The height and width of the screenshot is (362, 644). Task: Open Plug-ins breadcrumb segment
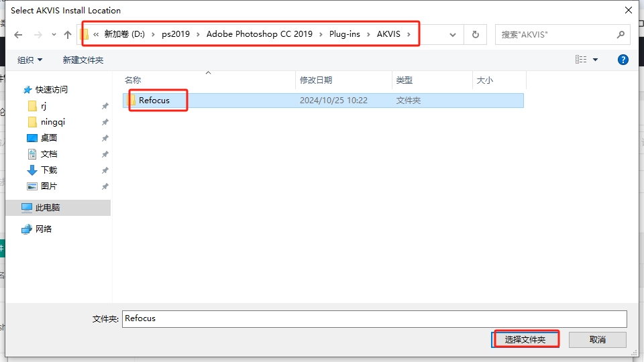tap(345, 34)
